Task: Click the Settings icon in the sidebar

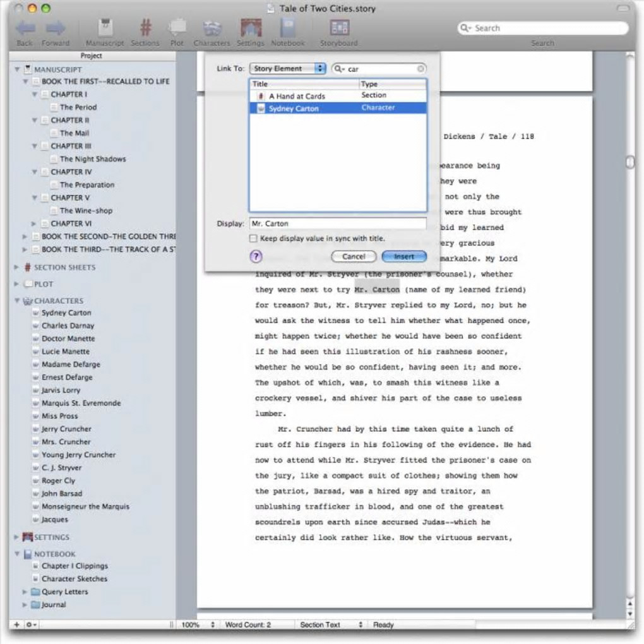Action: (28, 537)
